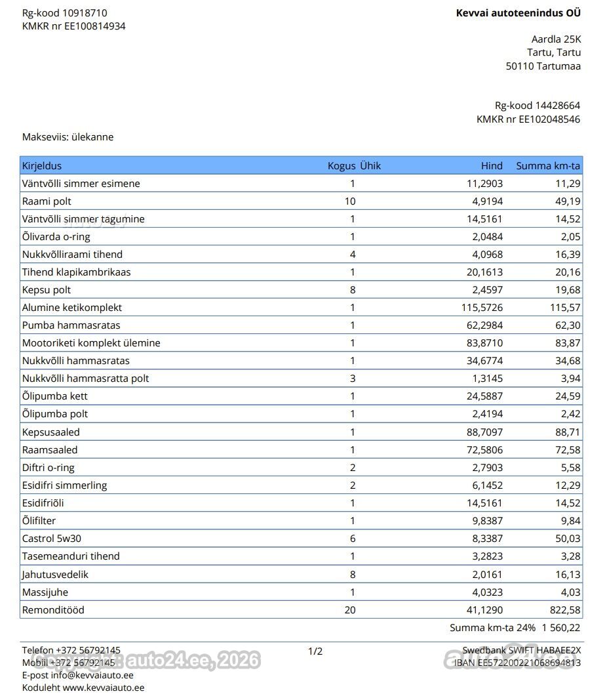
Task: Click the KMKR nr EE102048546 text
Action: click(x=528, y=119)
